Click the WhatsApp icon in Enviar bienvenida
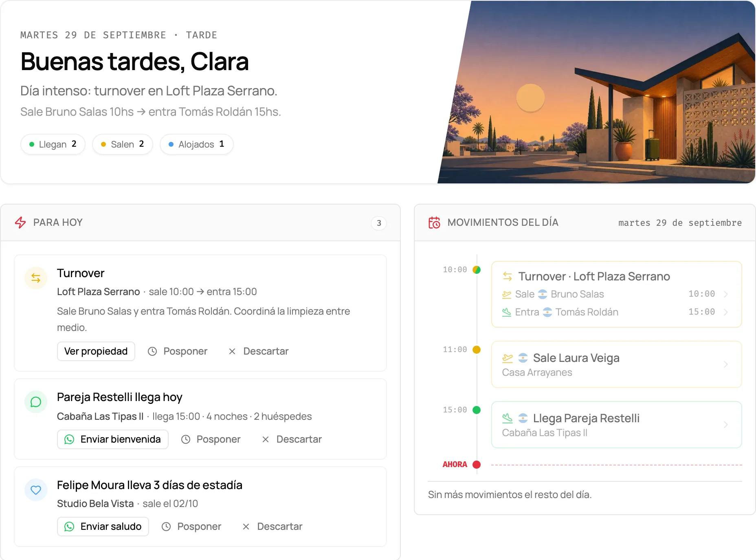Image resolution: width=756 pixels, height=560 pixels. [x=69, y=439]
